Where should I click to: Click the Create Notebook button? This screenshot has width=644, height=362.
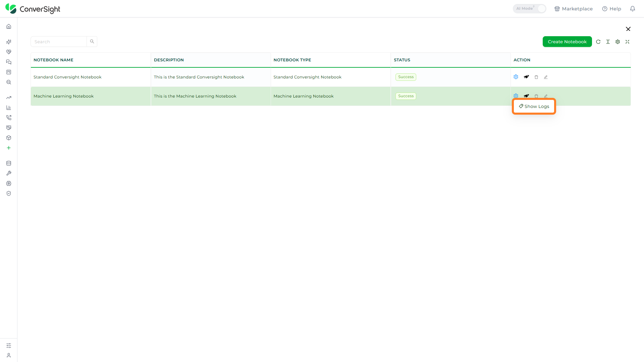[x=567, y=42]
